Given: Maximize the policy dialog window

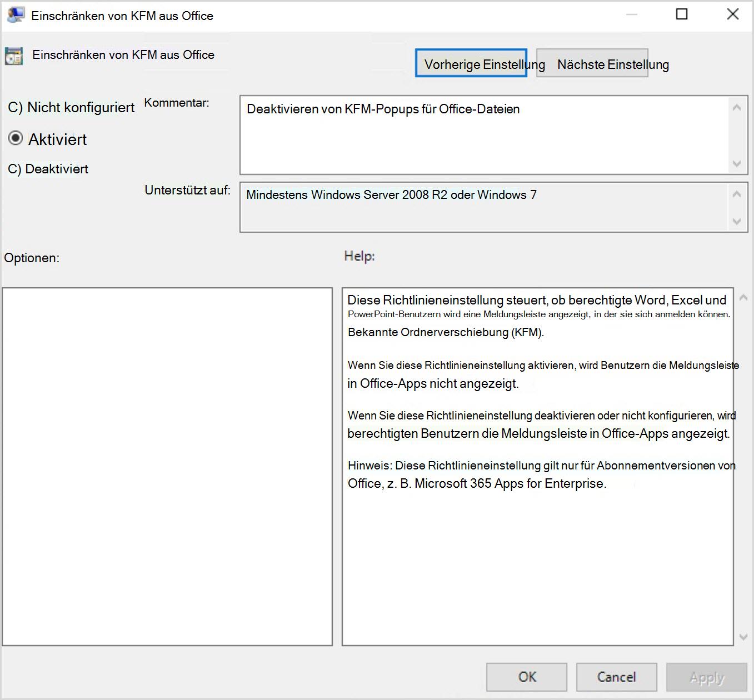Looking at the screenshot, I should pos(682,14).
